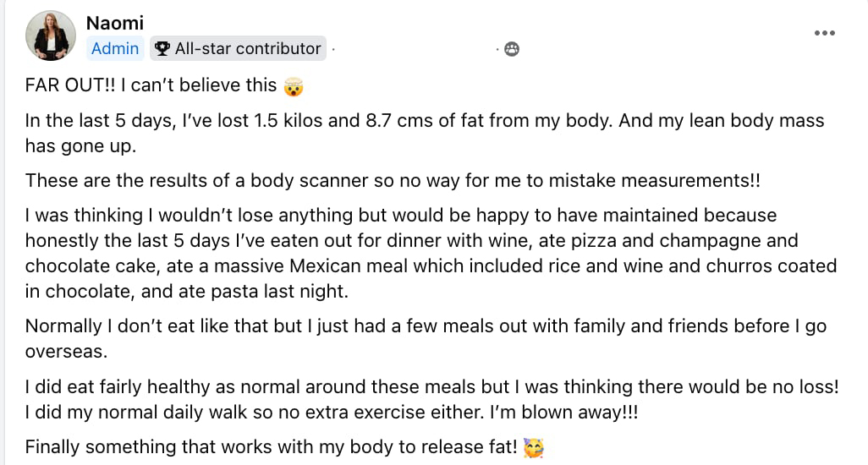The image size is (868, 465).
Task: Open the three-dot post options menu
Action: [x=824, y=32]
